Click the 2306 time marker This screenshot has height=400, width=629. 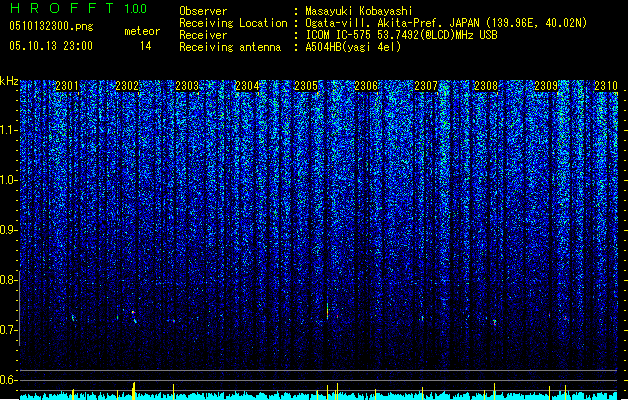[x=366, y=86]
